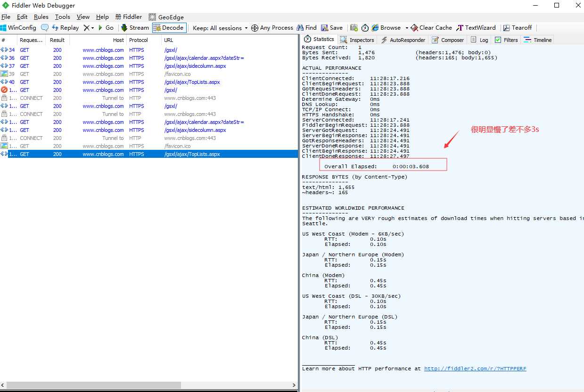Click Clear Cache toolbar button
The height and width of the screenshot is (392, 584).
click(x=431, y=28)
